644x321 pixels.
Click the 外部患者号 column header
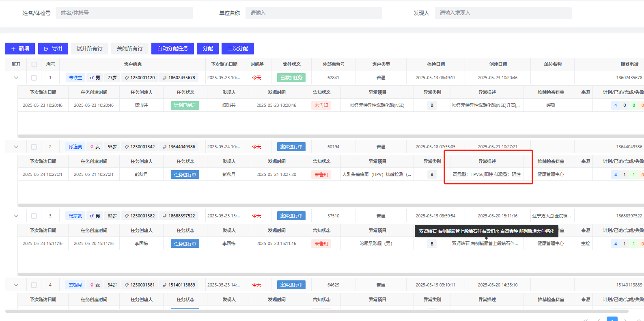pyautogui.click(x=334, y=64)
